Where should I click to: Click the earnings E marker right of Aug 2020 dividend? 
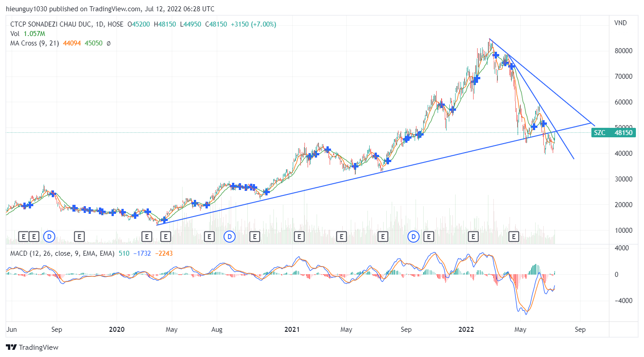(x=255, y=236)
